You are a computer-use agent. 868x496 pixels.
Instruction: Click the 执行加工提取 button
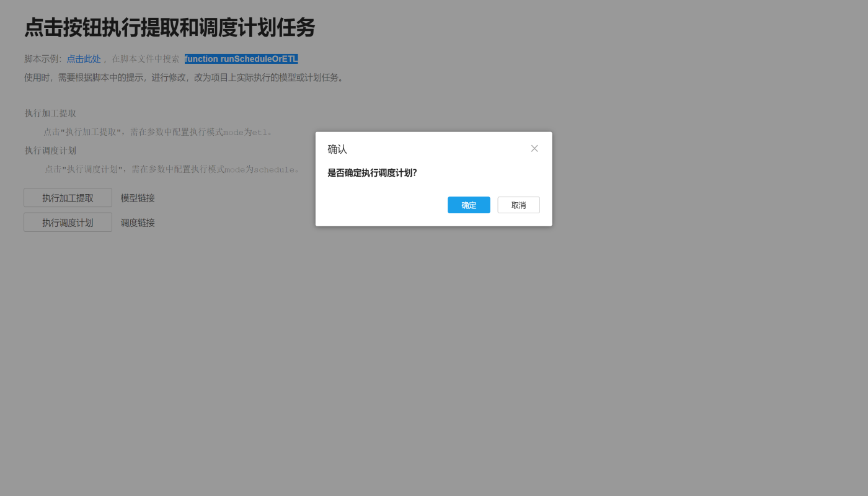tap(68, 198)
